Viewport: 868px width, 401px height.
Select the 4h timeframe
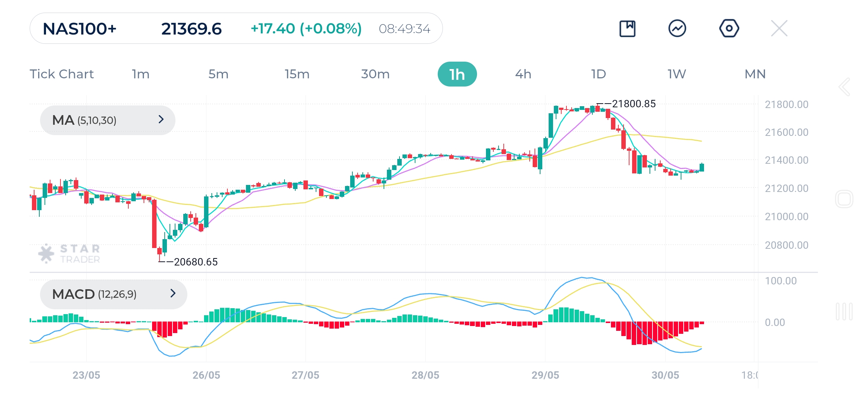point(523,74)
